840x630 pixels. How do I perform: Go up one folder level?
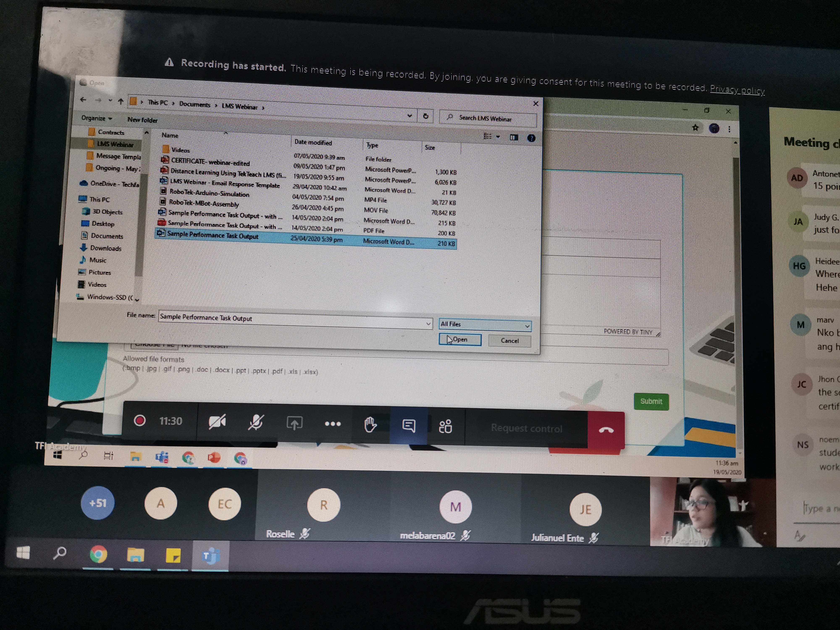[121, 101]
